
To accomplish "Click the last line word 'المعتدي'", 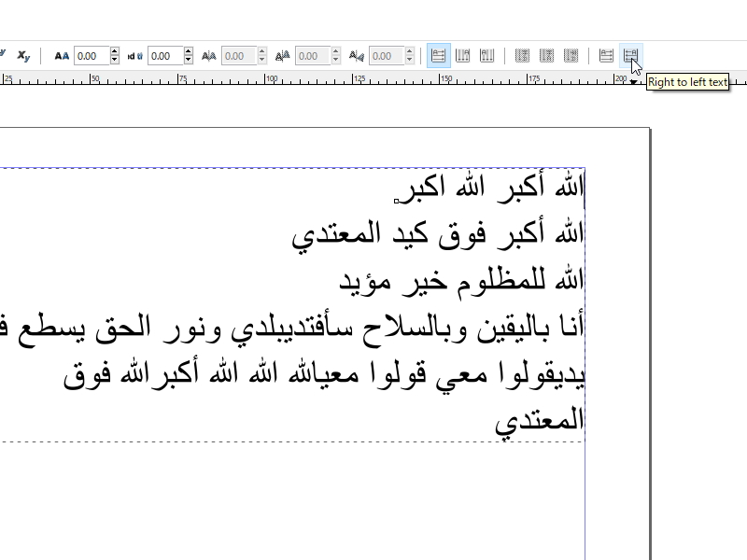I will coord(540,422).
